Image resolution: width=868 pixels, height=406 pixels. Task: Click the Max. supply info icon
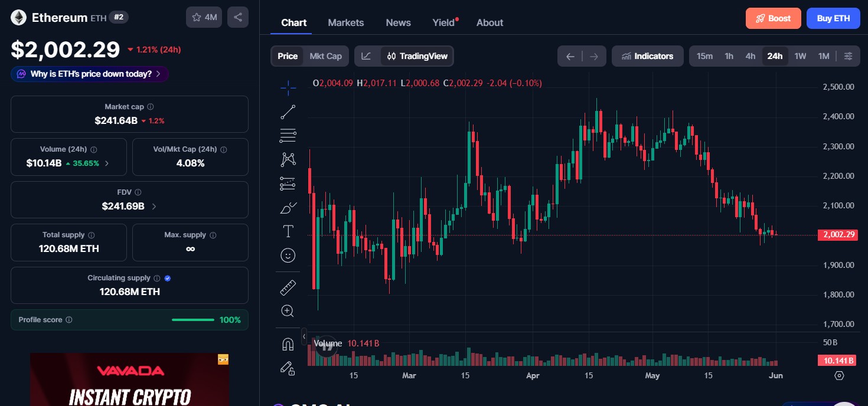(213, 235)
